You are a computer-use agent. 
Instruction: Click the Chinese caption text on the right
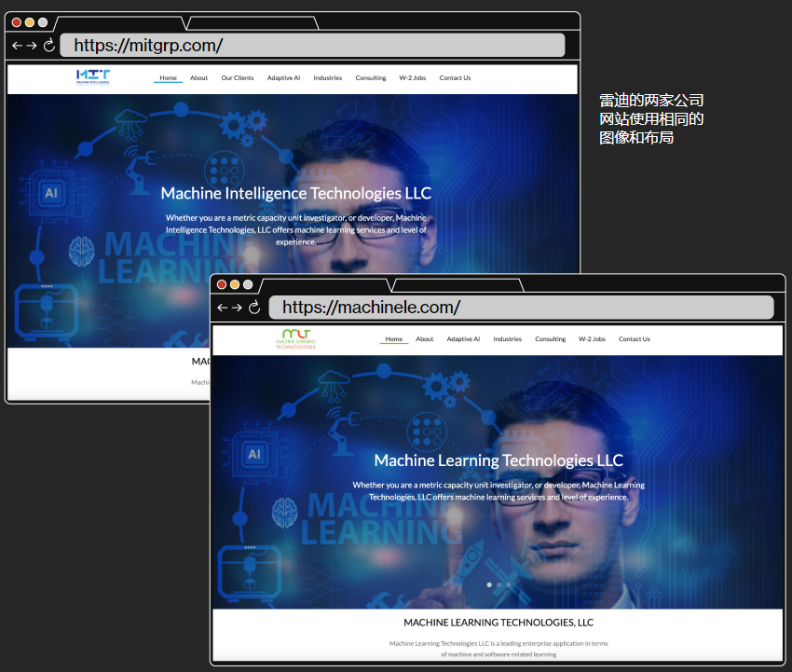pos(651,118)
